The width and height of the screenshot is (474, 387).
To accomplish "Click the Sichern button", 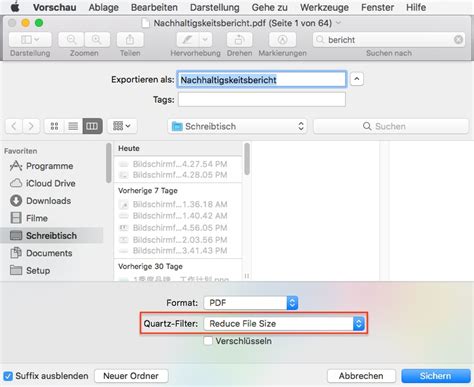I will [435, 376].
